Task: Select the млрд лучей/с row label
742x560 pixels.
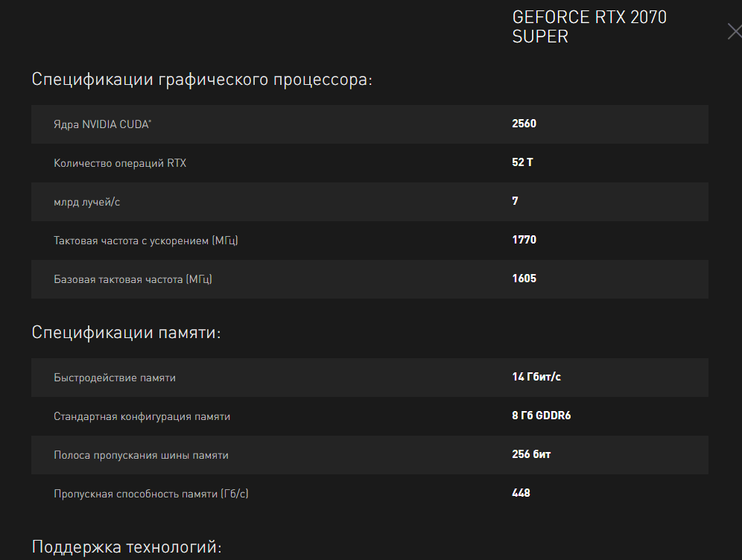Action: click(86, 202)
